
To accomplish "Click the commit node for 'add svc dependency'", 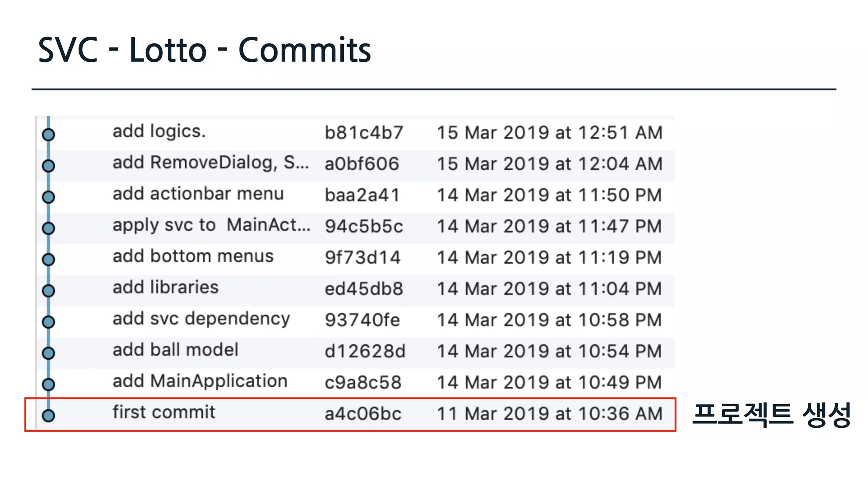I will point(48,322).
